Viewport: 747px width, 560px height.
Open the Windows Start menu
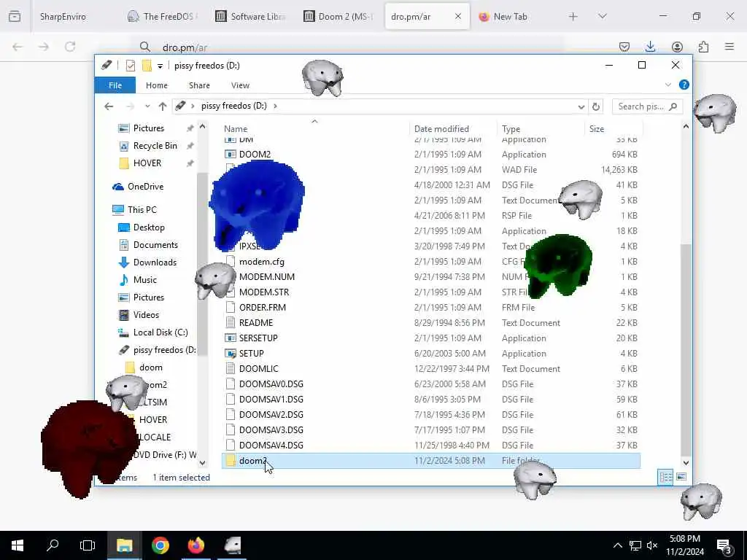[18, 545]
